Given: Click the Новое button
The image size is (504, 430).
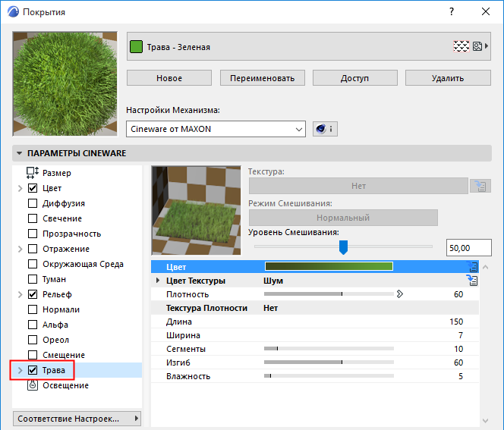Looking at the screenshot, I should pyautogui.click(x=169, y=77).
